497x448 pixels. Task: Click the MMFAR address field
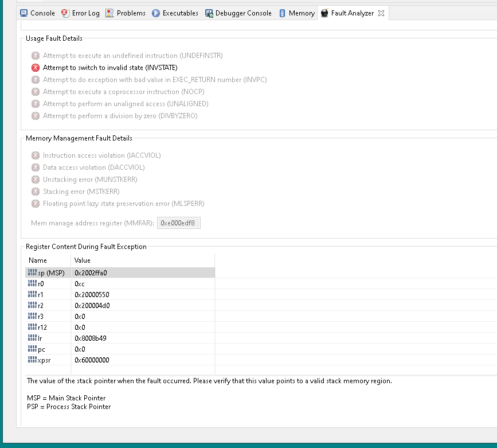[x=179, y=223]
